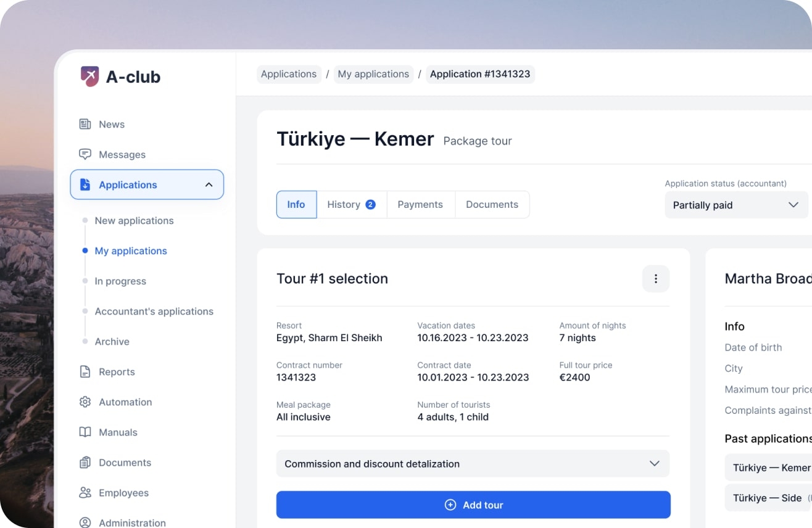Screen dimensions: 812x528
Task: Switch to the History tab
Action: pos(352,205)
